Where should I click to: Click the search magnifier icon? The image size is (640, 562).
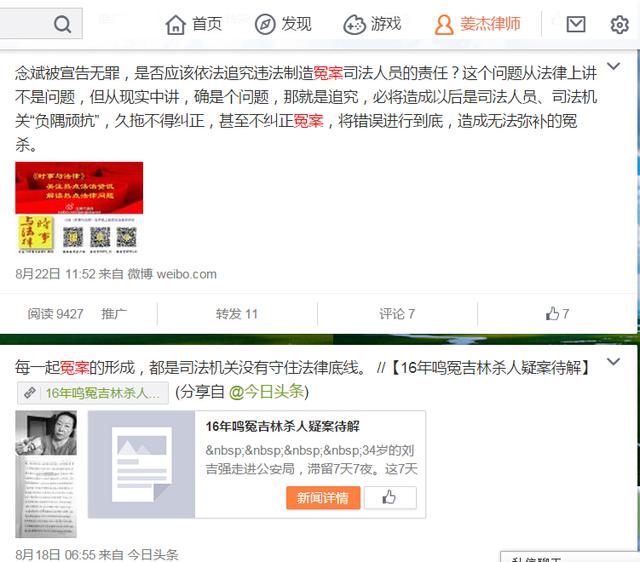point(62,24)
